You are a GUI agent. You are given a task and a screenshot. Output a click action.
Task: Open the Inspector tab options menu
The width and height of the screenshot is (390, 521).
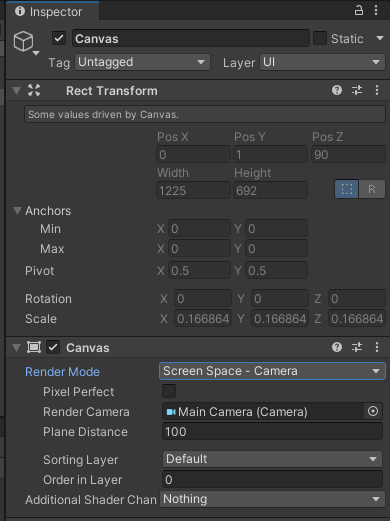click(376, 10)
